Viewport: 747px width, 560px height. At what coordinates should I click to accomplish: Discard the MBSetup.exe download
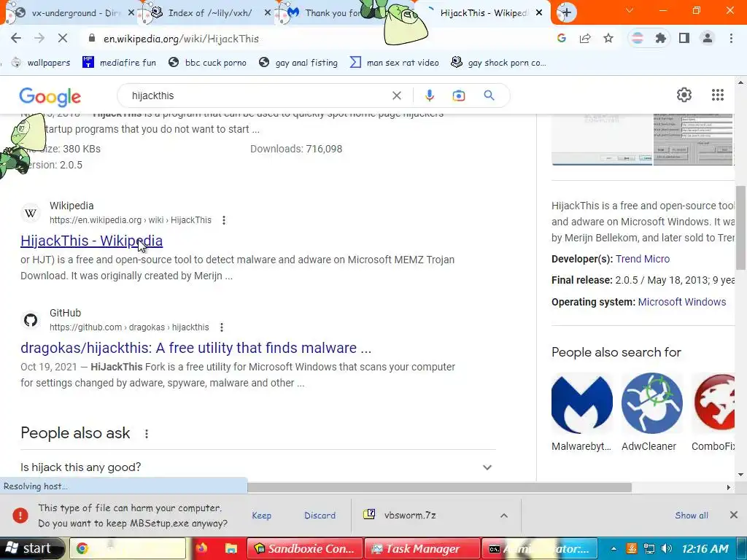[320, 516]
